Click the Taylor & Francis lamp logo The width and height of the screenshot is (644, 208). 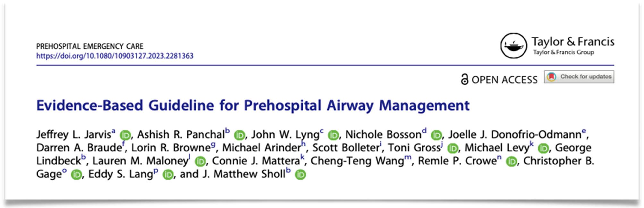(513, 46)
